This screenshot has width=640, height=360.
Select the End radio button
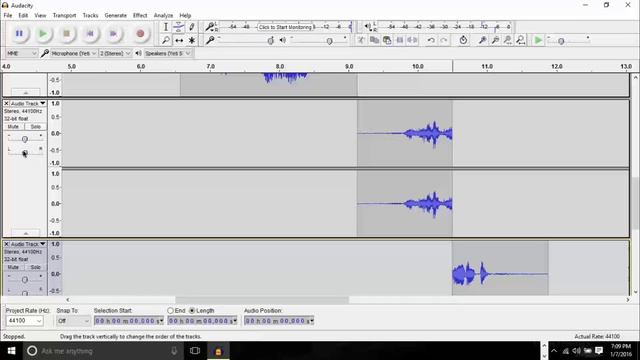click(x=170, y=311)
